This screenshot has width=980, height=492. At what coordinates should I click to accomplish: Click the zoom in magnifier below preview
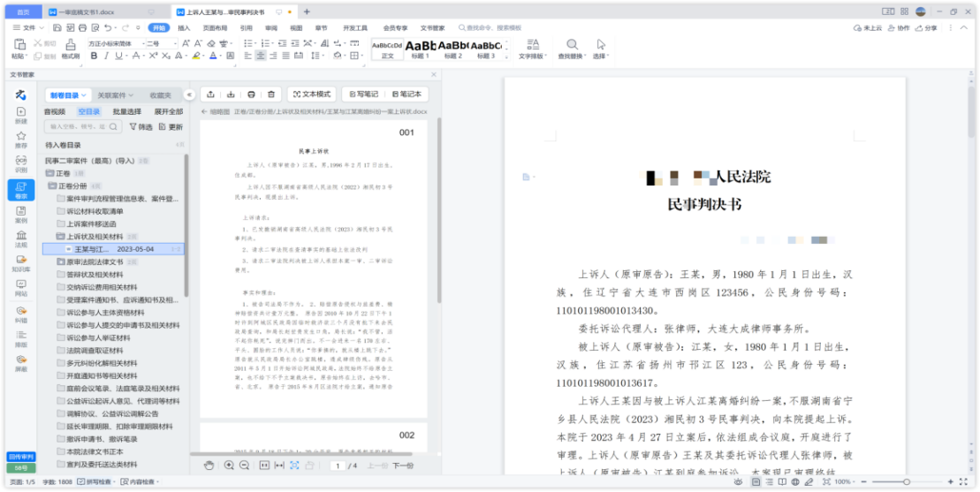pos(229,466)
